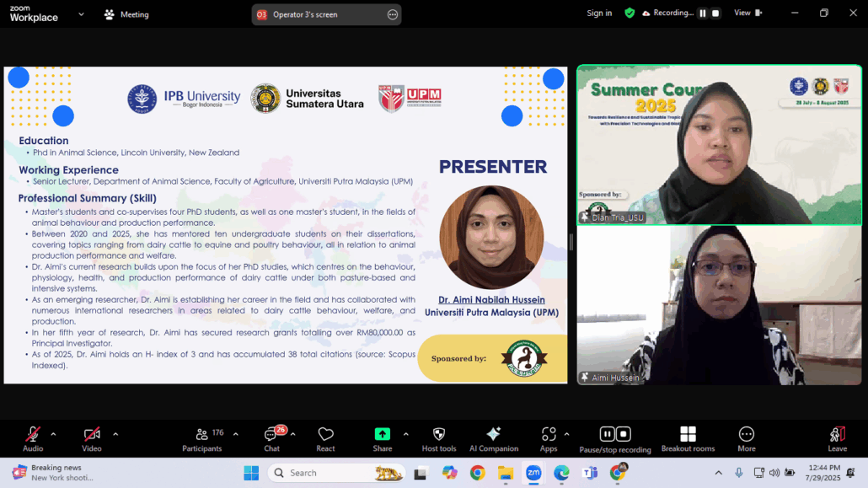Open the View layout menu
The image size is (868, 488).
747,13
